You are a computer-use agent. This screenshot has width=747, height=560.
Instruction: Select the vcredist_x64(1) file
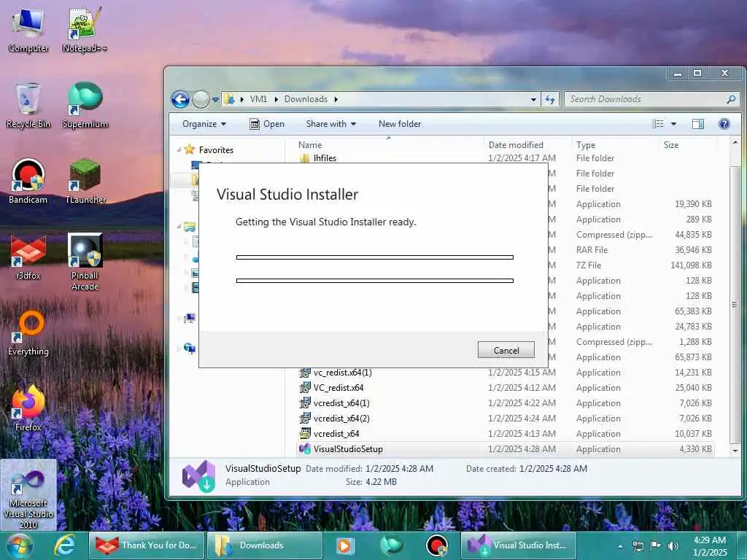[341, 402]
